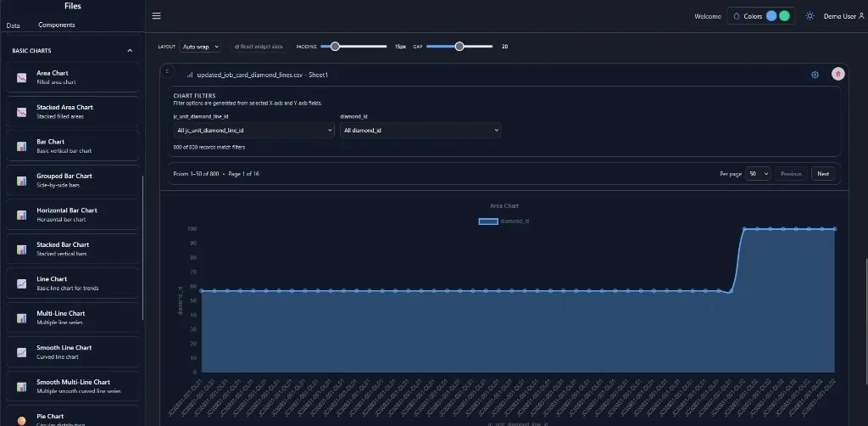Toggle light mode sun icon
The width and height of the screenshot is (868, 426).
[810, 16]
